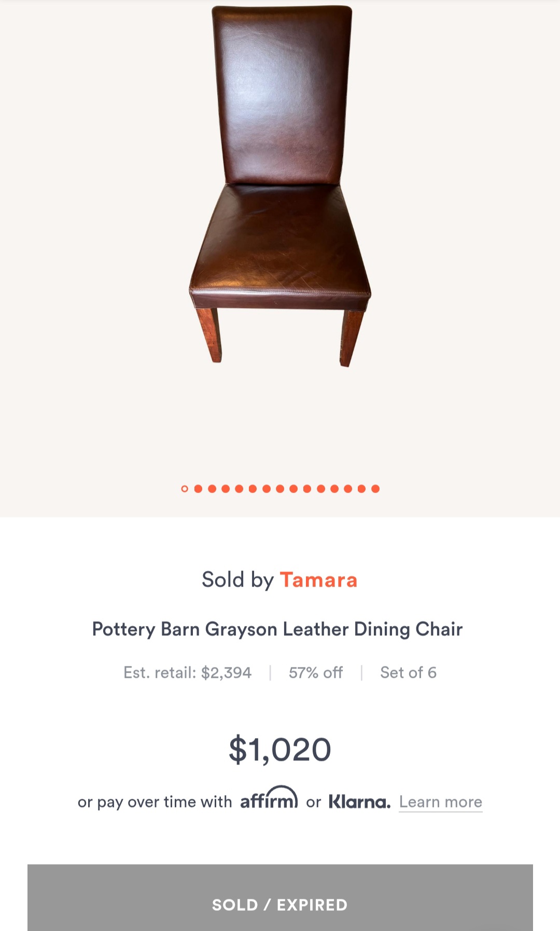Screen dimensions: 560x931
Task: Select the tenth image carousel dot
Action: [307, 489]
